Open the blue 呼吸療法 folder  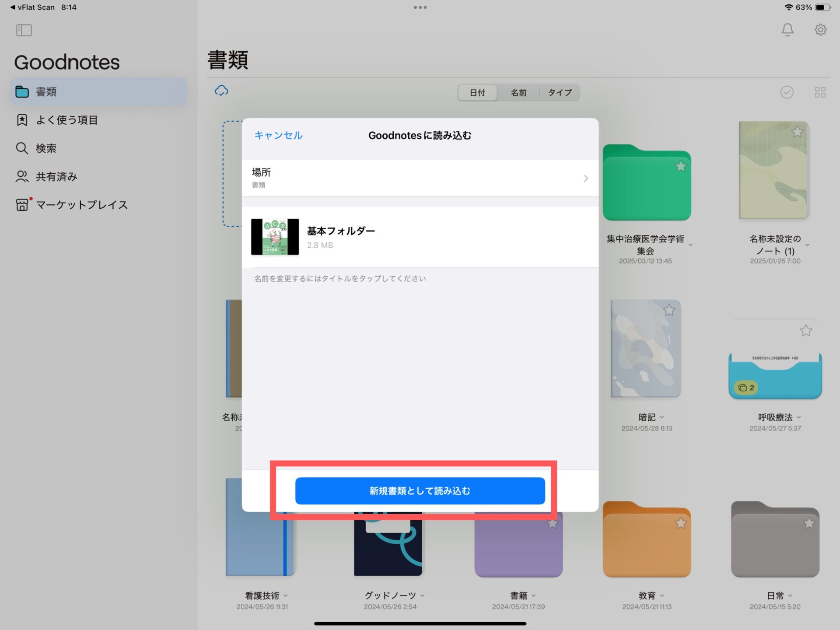[x=775, y=359]
